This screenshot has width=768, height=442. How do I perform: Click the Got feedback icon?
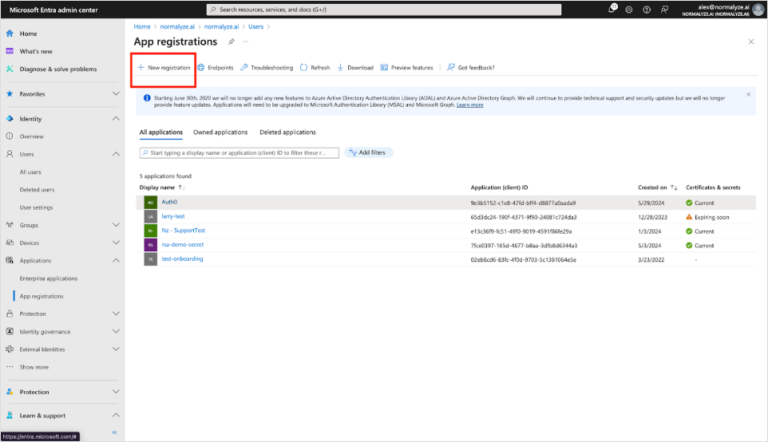450,68
